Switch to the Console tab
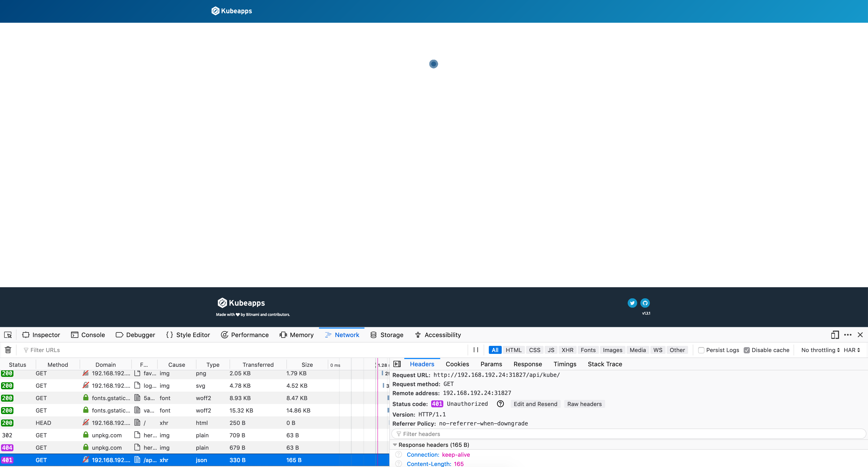The width and height of the screenshot is (868, 467). click(x=88, y=335)
